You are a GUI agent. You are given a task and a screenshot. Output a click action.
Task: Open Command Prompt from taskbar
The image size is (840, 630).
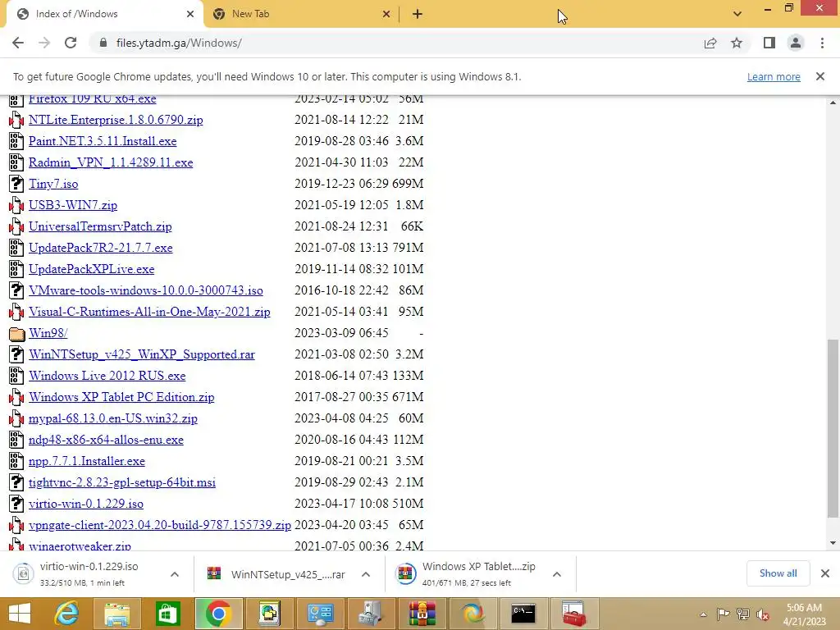click(523, 614)
